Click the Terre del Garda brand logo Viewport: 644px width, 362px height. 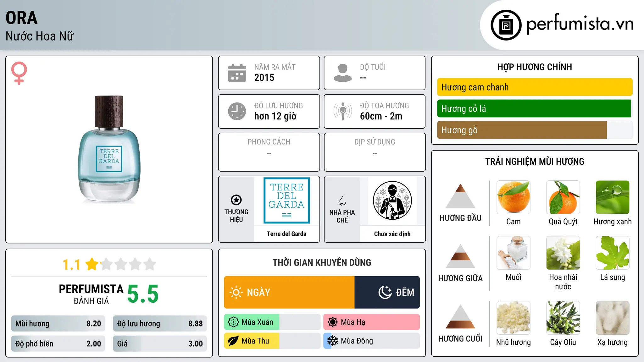click(286, 200)
